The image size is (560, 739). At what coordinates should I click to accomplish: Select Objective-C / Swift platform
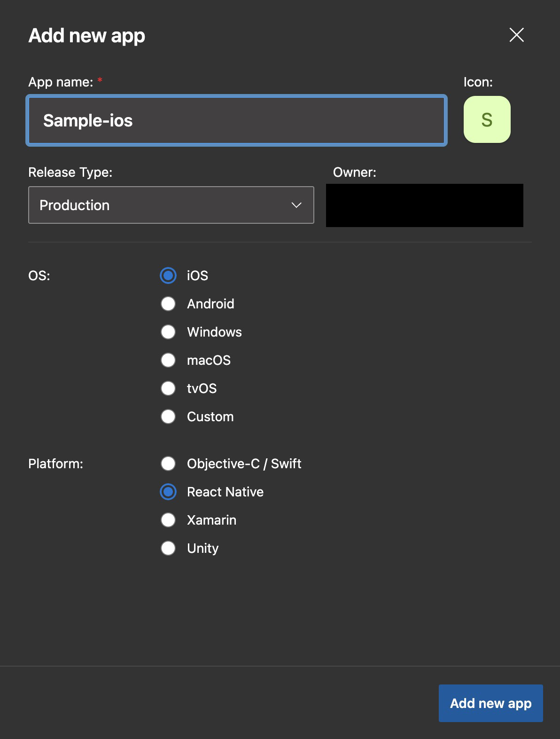point(168,464)
